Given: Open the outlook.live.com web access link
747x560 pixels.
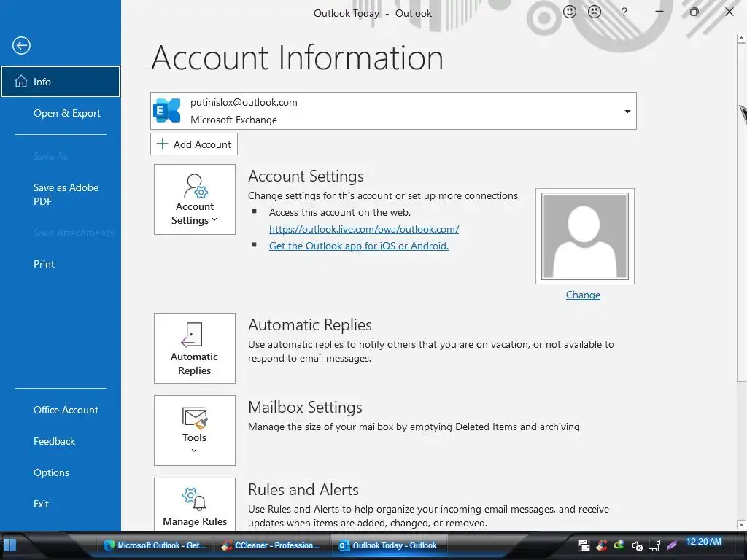Looking at the screenshot, I should click(x=364, y=229).
